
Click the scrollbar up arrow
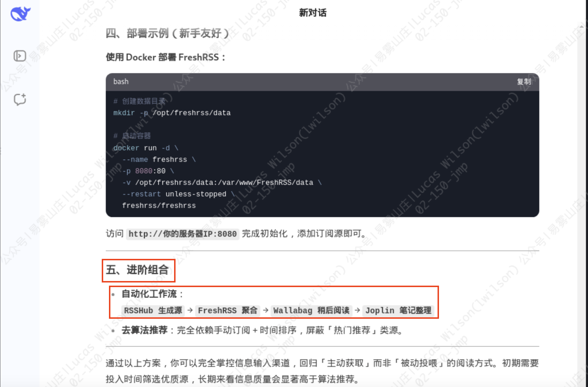click(582, 26)
